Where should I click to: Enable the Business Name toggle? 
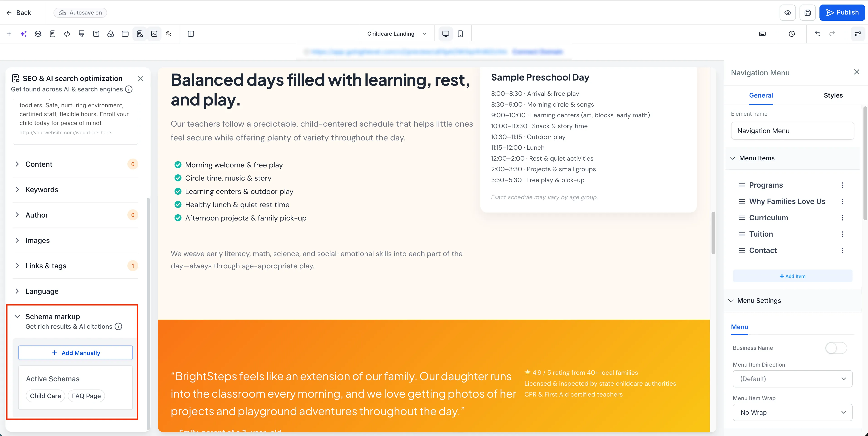(836, 348)
